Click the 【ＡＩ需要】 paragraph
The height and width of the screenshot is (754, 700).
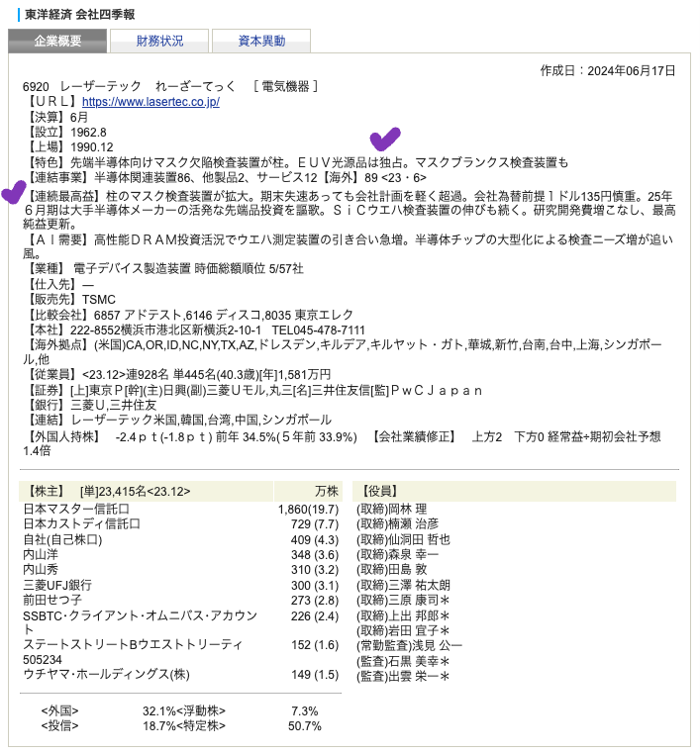click(348, 246)
